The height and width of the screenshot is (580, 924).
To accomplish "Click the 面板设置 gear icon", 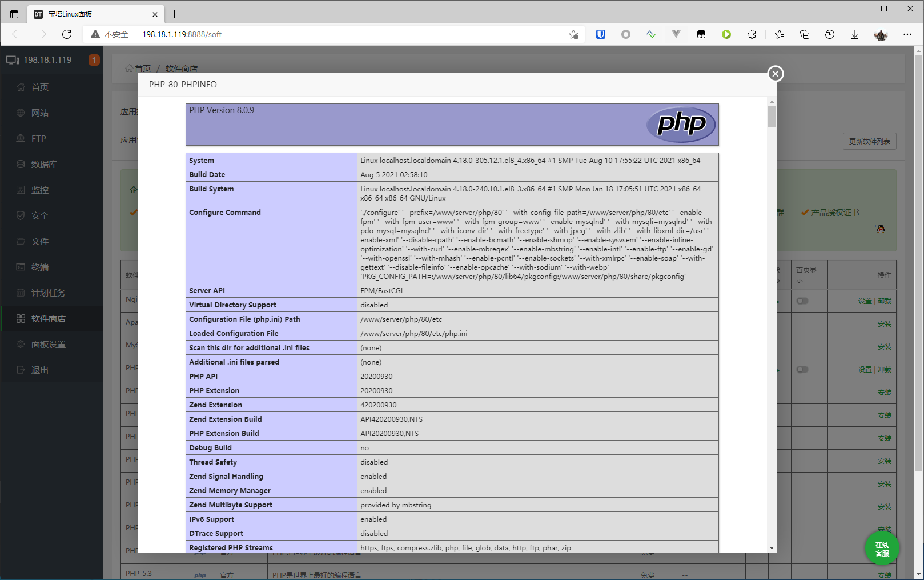I will (21, 344).
